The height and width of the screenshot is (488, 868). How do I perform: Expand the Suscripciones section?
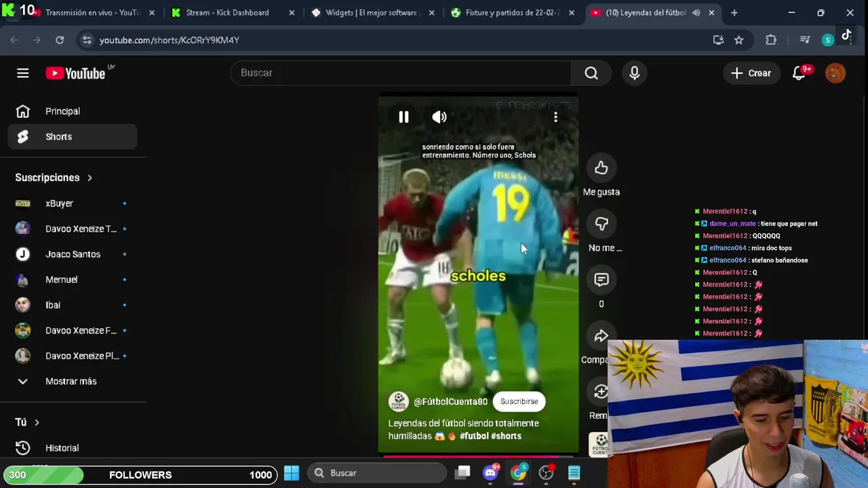click(x=54, y=178)
